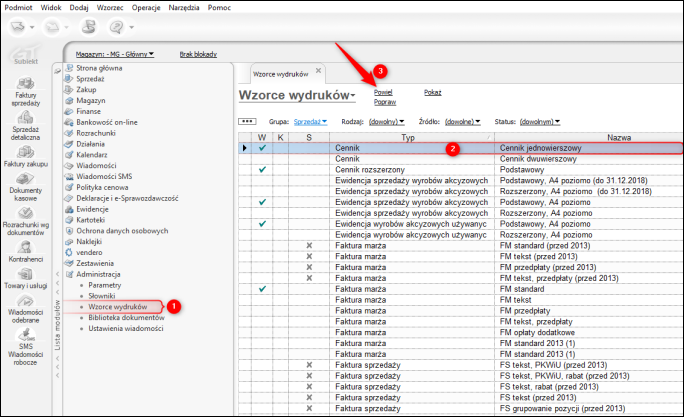Toggle W checkmark for Cennik jednowierszowy row
Viewport: 684px width, 417px height.
tap(262, 148)
